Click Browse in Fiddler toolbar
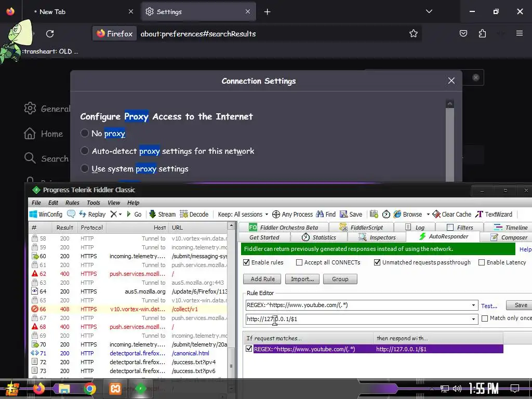 tap(408, 214)
